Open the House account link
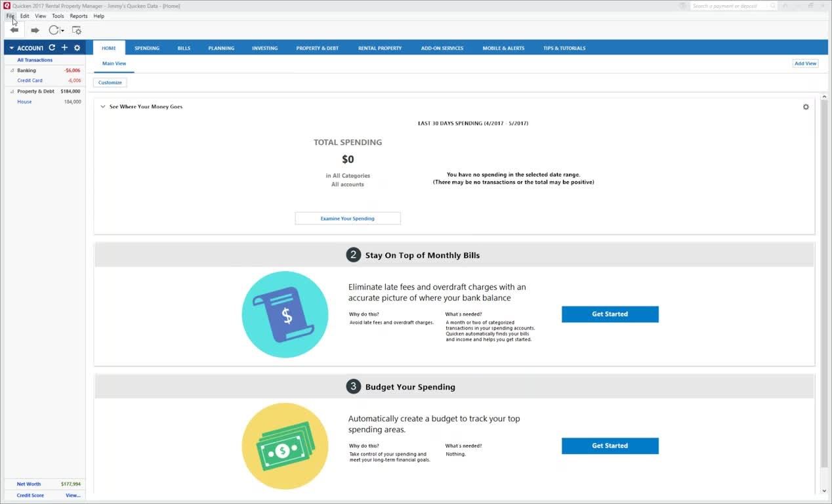 tap(24, 102)
